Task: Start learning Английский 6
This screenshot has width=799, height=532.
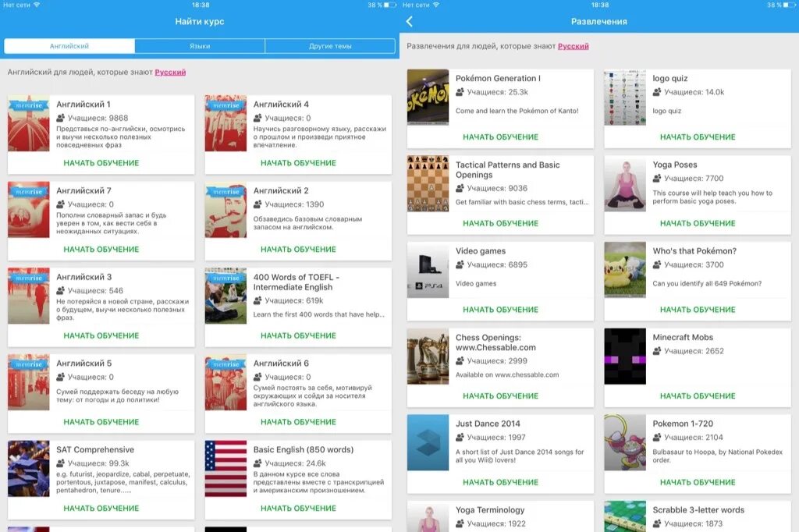Action: click(x=298, y=422)
